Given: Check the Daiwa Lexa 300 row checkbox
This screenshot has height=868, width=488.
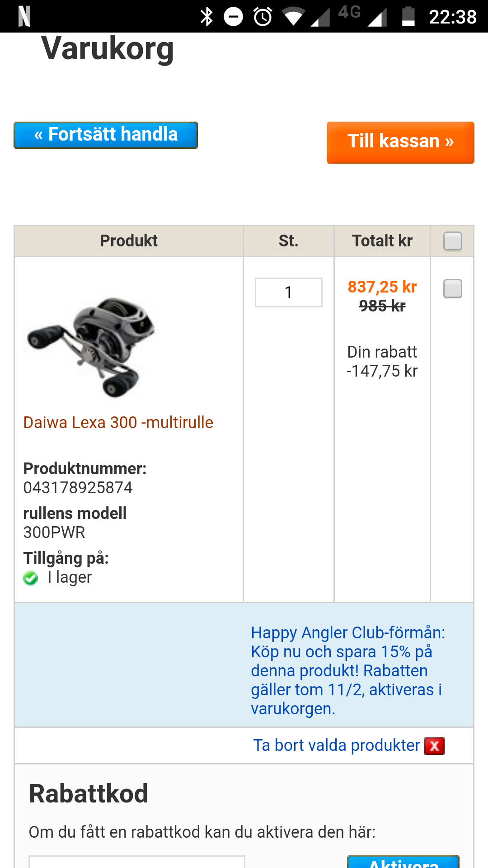Looking at the screenshot, I should (452, 288).
